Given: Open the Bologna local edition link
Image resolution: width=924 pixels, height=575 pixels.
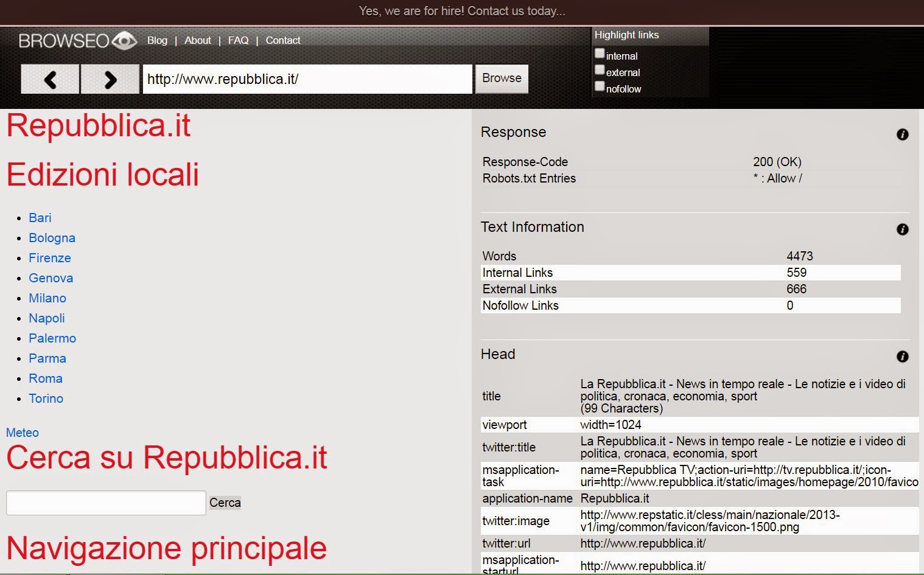Looking at the screenshot, I should pyautogui.click(x=52, y=238).
